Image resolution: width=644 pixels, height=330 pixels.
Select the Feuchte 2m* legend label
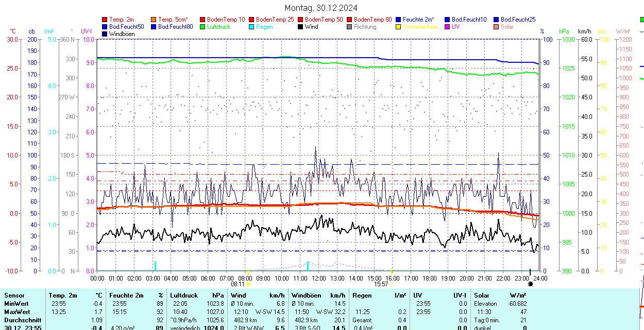click(x=418, y=20)
